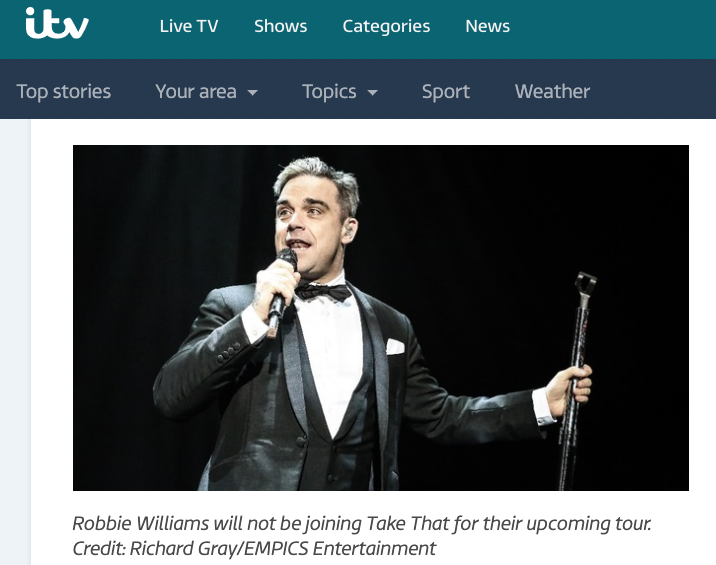The image size is (716, 565).
Task: Click the light left page margin
Action: point(15,342)
